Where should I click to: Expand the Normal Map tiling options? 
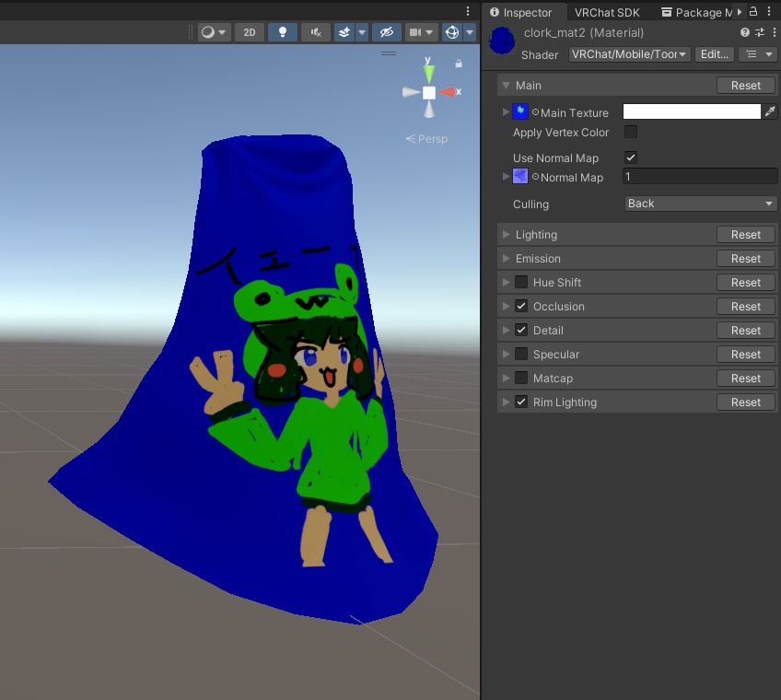coord(506,176)
